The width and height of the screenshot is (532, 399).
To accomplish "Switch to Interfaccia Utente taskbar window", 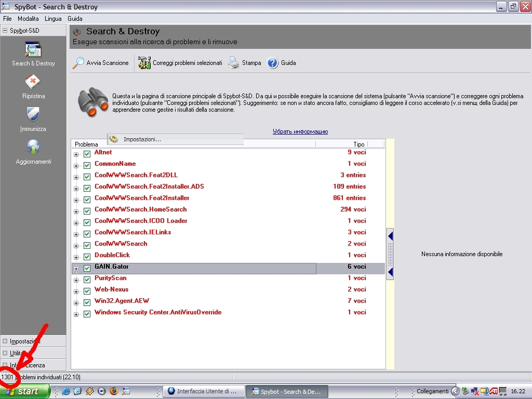I will [x=204, y=391].
